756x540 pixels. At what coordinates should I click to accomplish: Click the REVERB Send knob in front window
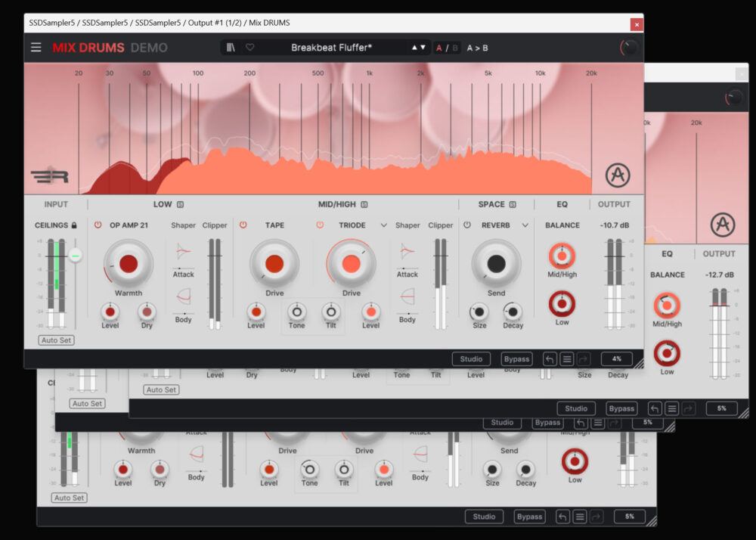coord(496,264)
